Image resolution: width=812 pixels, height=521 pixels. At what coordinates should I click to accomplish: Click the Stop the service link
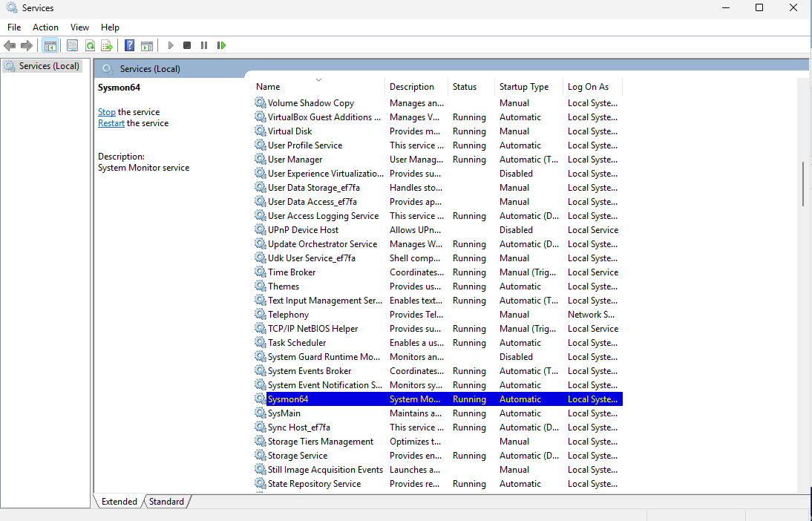(106, 112)
